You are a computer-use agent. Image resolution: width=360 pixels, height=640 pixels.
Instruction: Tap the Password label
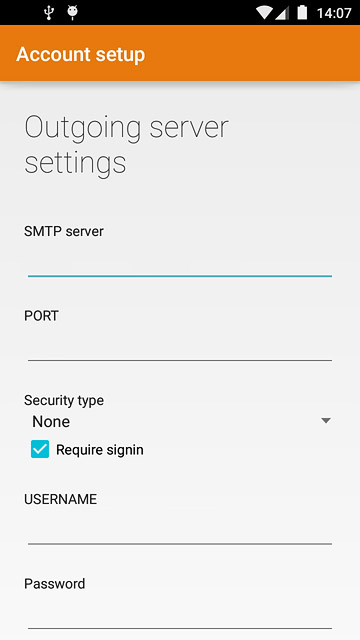tap(55, 583)
